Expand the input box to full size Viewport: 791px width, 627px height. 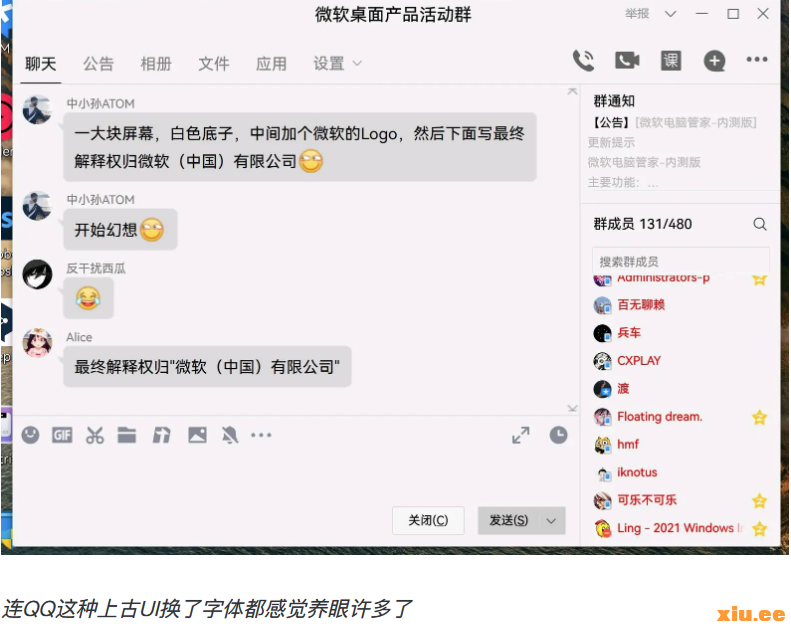pos(521,435)
